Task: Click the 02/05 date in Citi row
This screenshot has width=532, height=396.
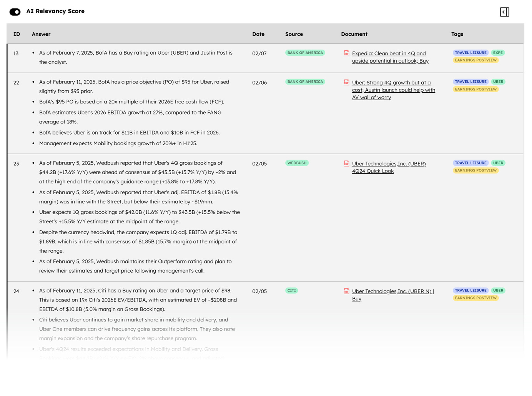Action: [259, 291]
